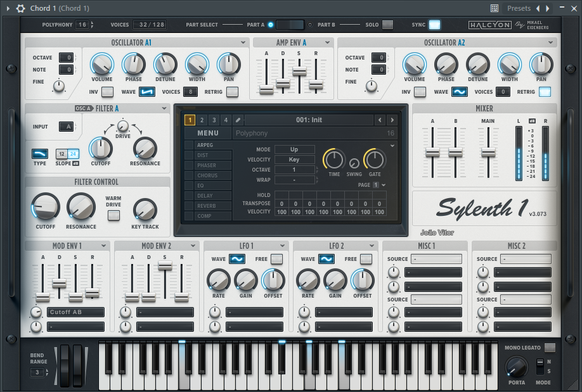Click the Oscillator A1 Volume knob
Image resolution: width=582 pixels, height=392 pixels.
(102, 64)
